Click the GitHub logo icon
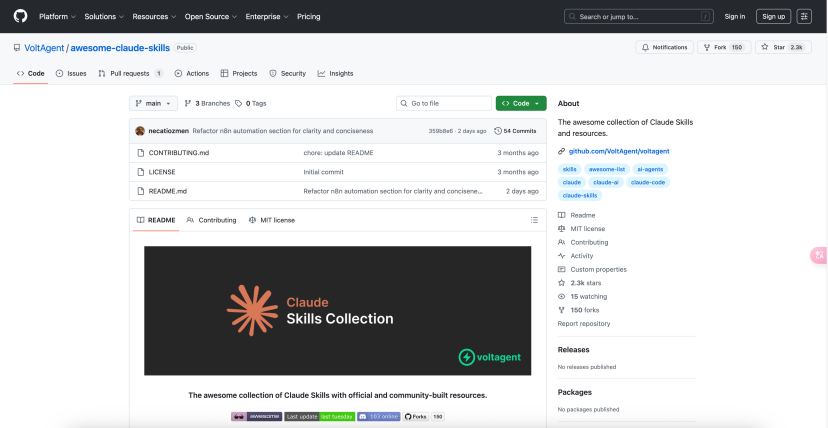Screen dimensions: 828x428 (x=20, y=16)
